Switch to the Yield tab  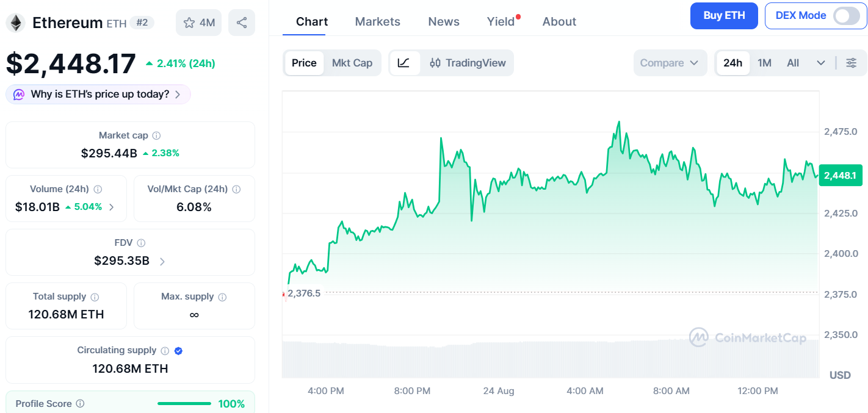[x=501, y=21]
